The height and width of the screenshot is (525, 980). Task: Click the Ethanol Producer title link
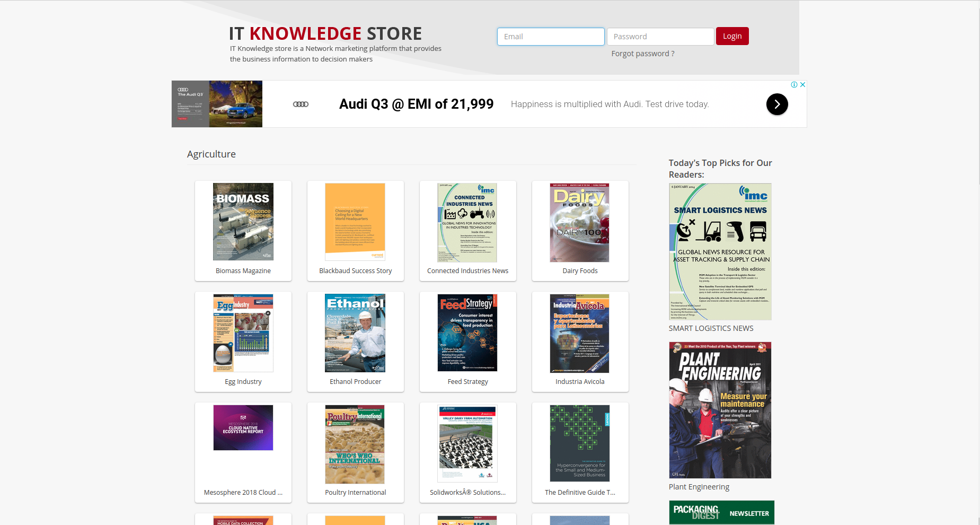356,382
